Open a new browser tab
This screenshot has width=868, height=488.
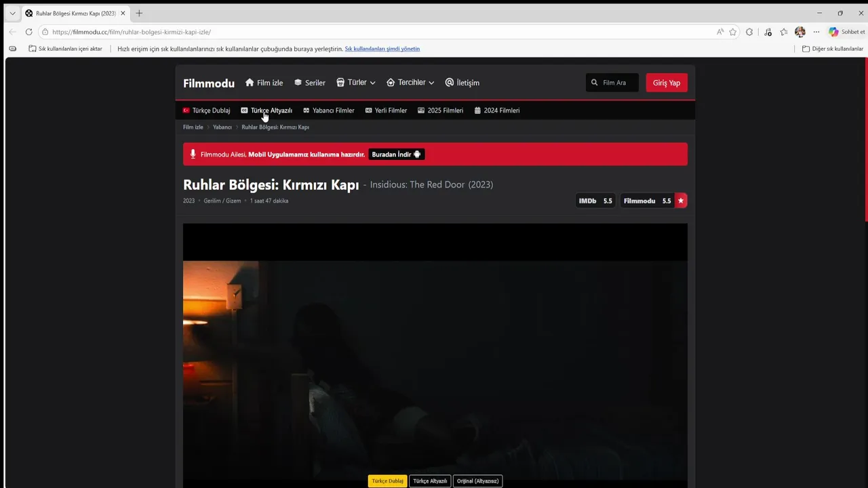(x=139, y=13)
